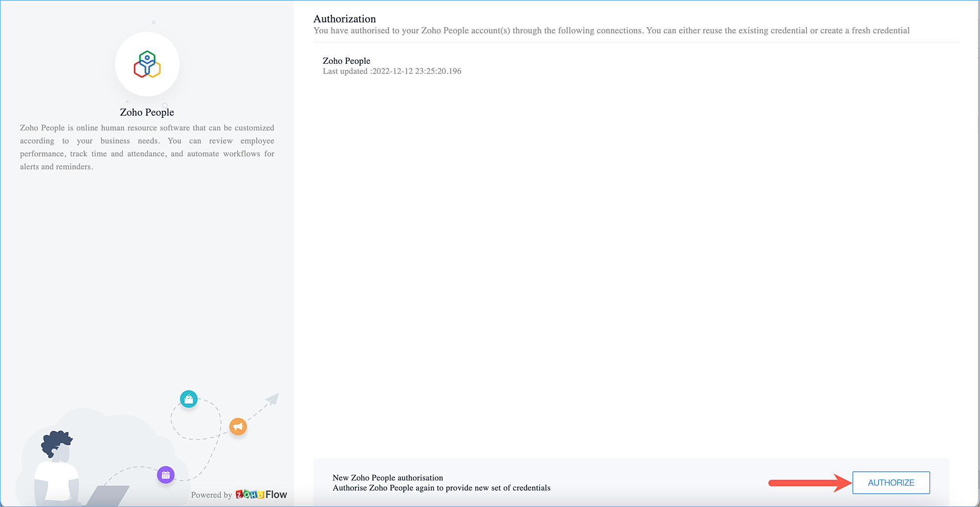Click the "Powered by" label
Viewport: 980px width, 507px height.
coord(211,495)
